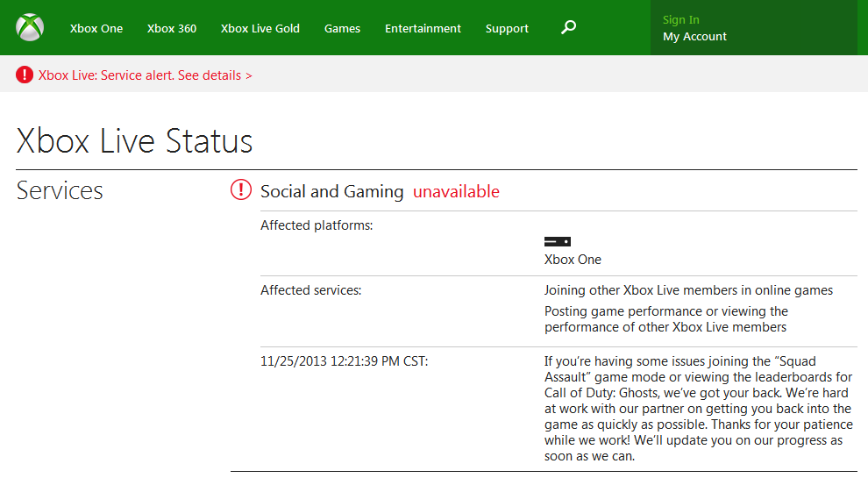Viewport: 868px width, 478px height.
Task: Click the red "unavailable" status text
Action: pos(456,191)
